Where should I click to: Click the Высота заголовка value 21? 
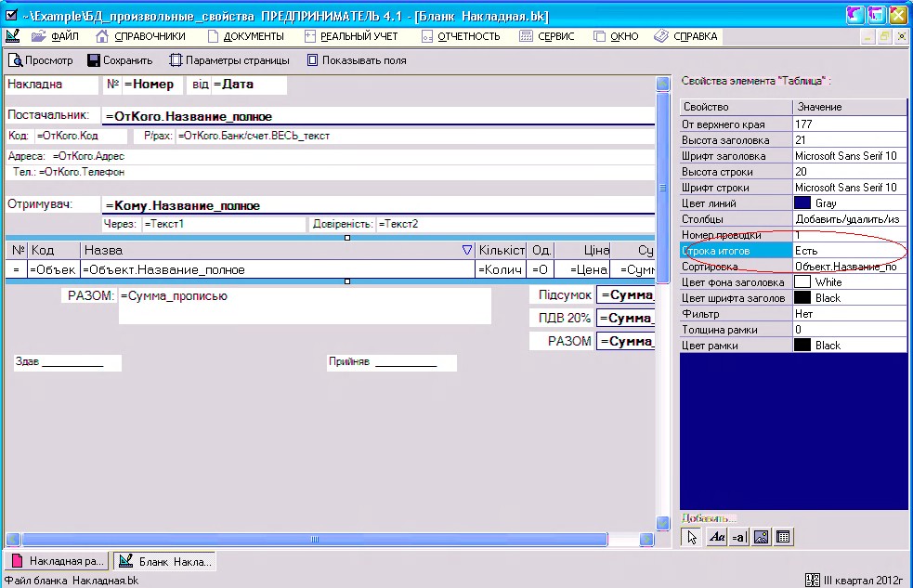click(x=848, y=139)
